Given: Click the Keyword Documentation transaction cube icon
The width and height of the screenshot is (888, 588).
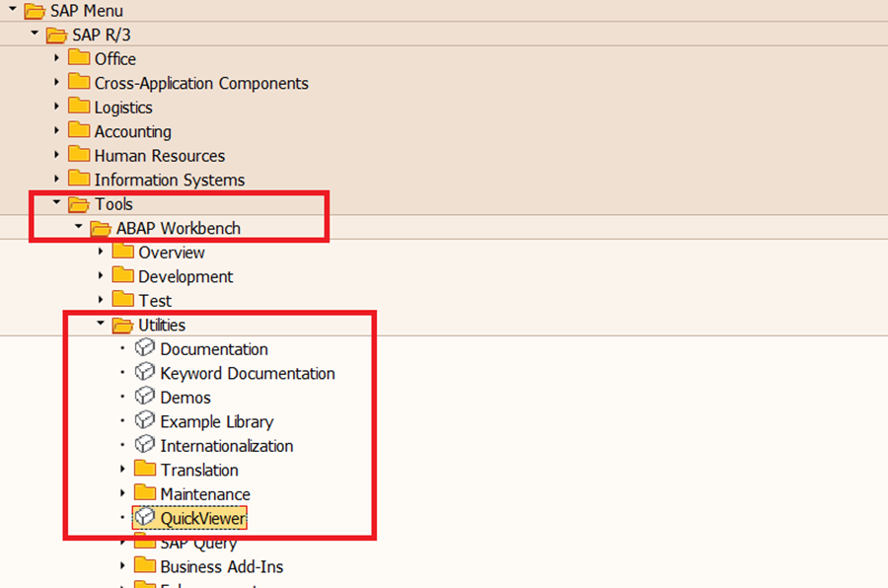Looking at the screenshot, I should [145, 372].
